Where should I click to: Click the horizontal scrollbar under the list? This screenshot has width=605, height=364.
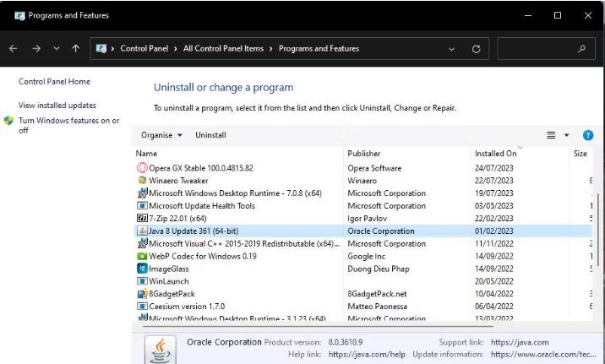(318, 327)
